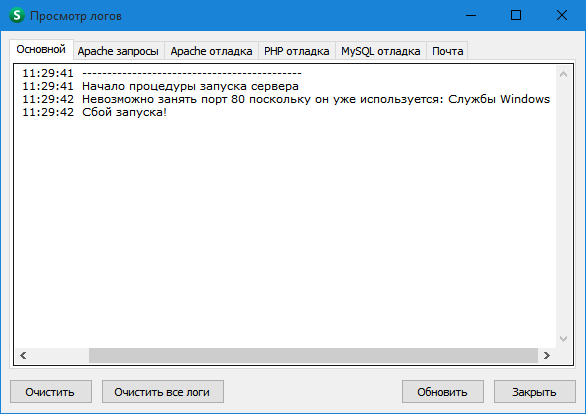Click the vertical scrollbar down arrow
The width and height of the screenshot is (586, 414).
click(564, 339)
